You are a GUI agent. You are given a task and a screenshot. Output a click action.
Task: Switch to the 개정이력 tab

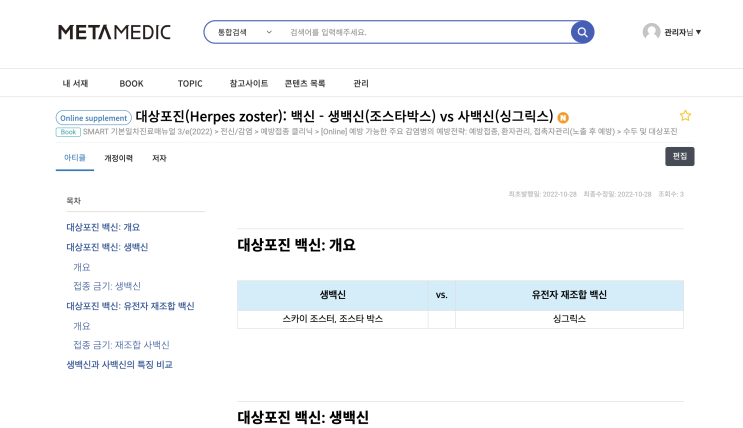click(x=118, y=158)
